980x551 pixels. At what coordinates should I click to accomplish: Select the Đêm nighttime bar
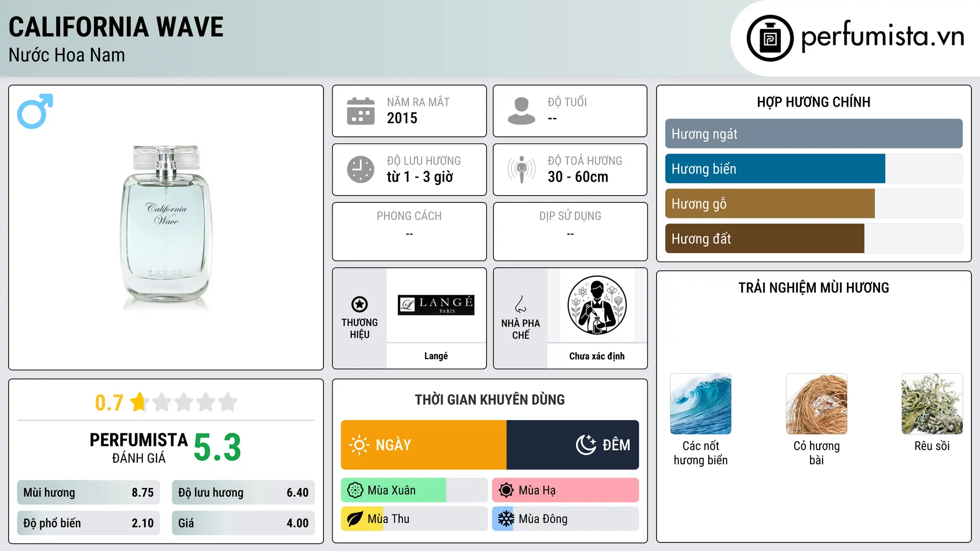573,445
